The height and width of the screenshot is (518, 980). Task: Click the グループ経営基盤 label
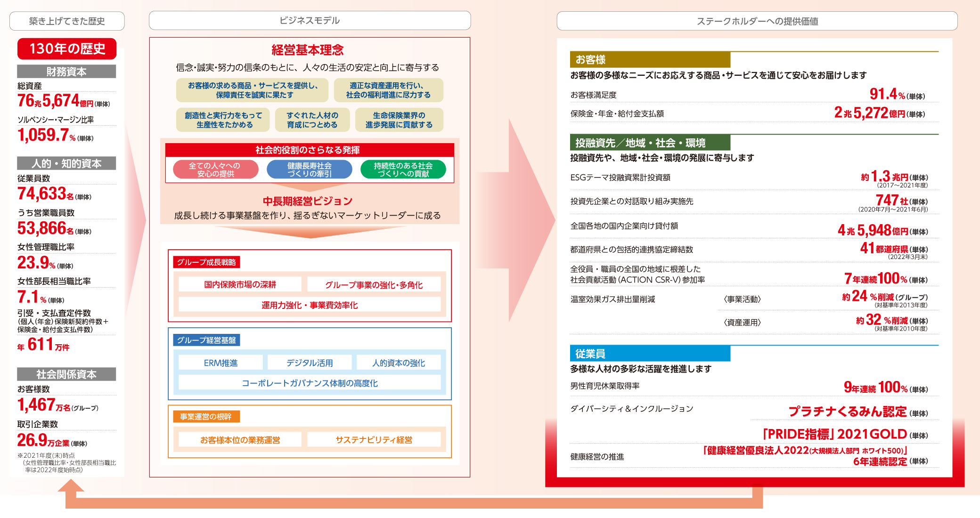pyautogui.click(x=206, y=340)
